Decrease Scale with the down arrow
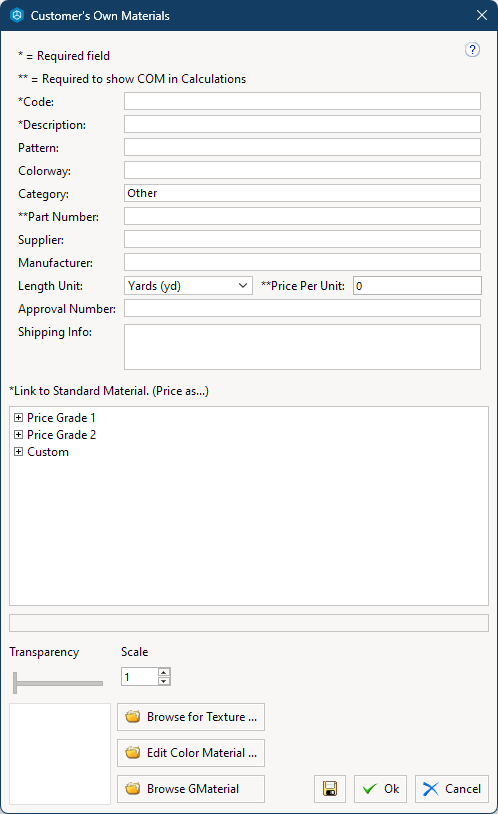498x814 pixels. point(164,681)
